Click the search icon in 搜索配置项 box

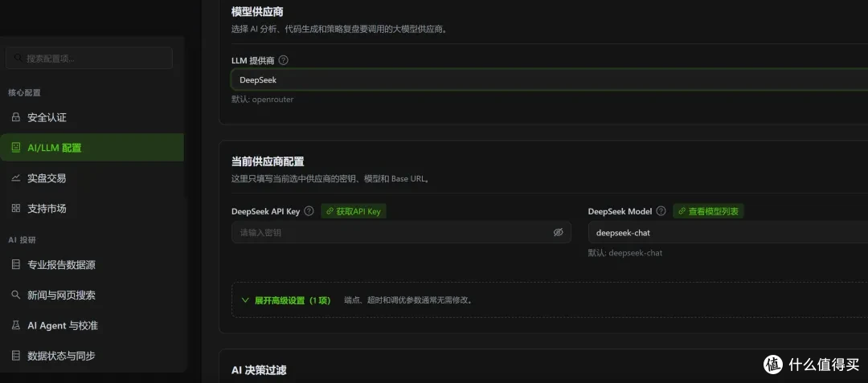[x=18, y=58]
